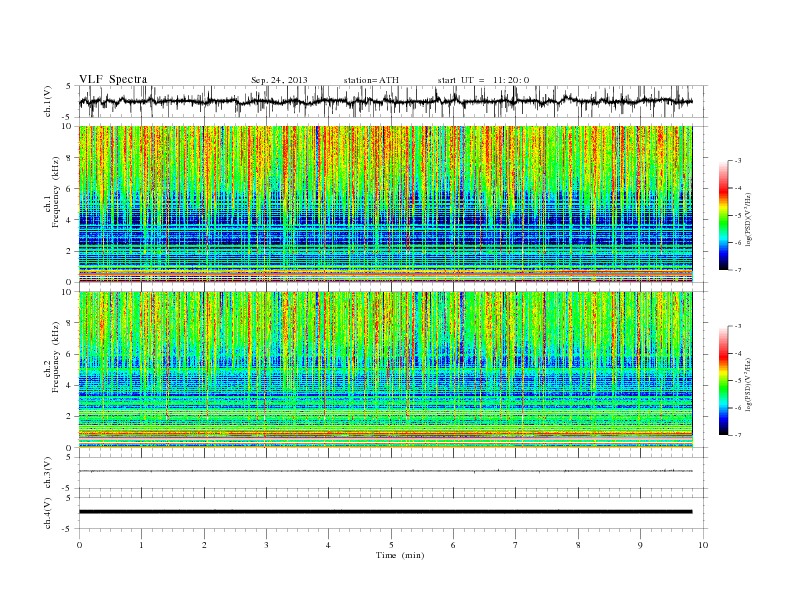This screenshot has height=612, width=792.
Task: Click time axis tick label '9'
Action: [640, 545]
